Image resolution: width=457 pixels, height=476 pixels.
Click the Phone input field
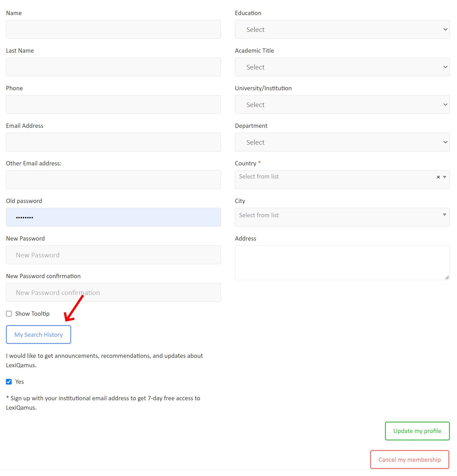coord(113,105)
